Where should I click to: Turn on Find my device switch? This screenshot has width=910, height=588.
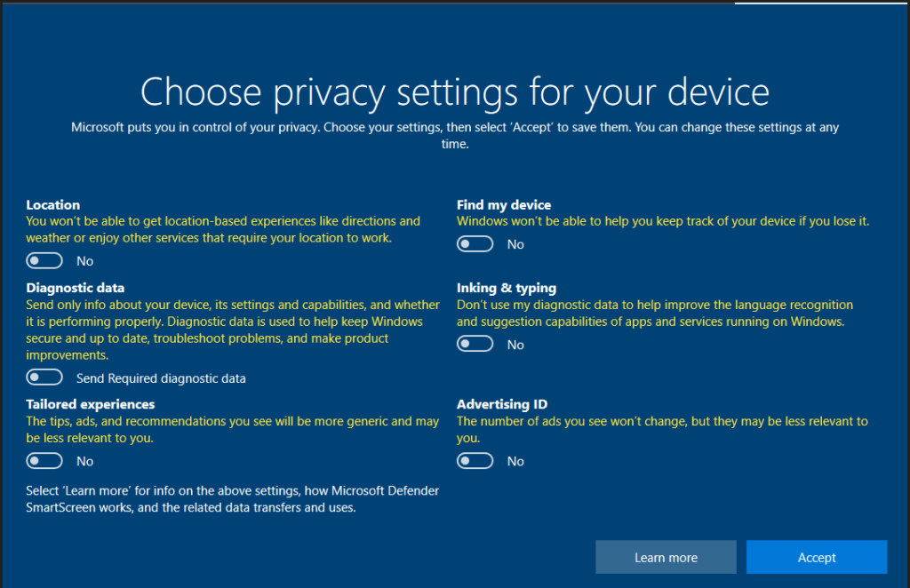tap(475, 244)
